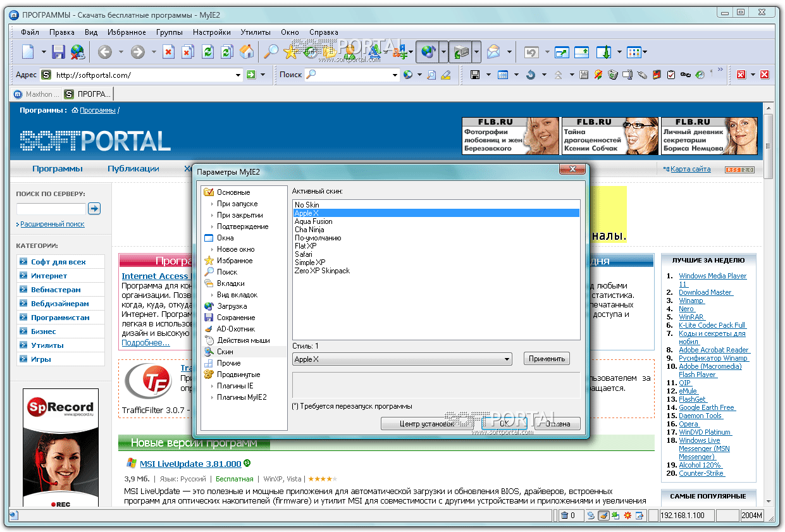Select Основные in the options tree
785x532 pixels.
point(233,192)
